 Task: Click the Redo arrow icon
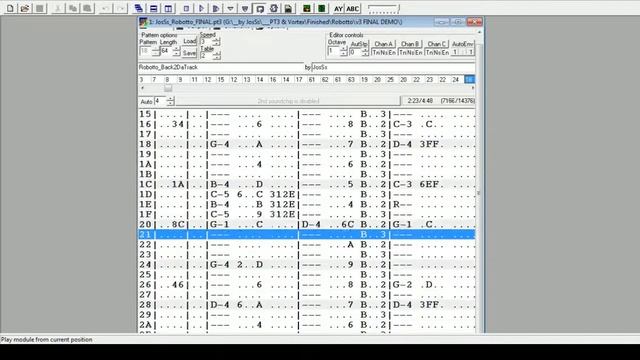tap(120, 8)
